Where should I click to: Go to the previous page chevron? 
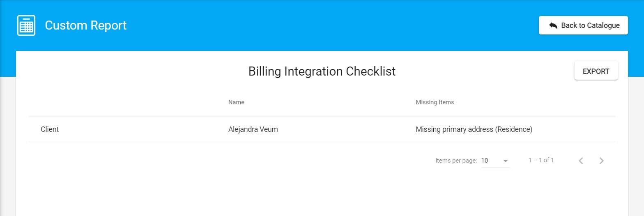coord(581,161)
